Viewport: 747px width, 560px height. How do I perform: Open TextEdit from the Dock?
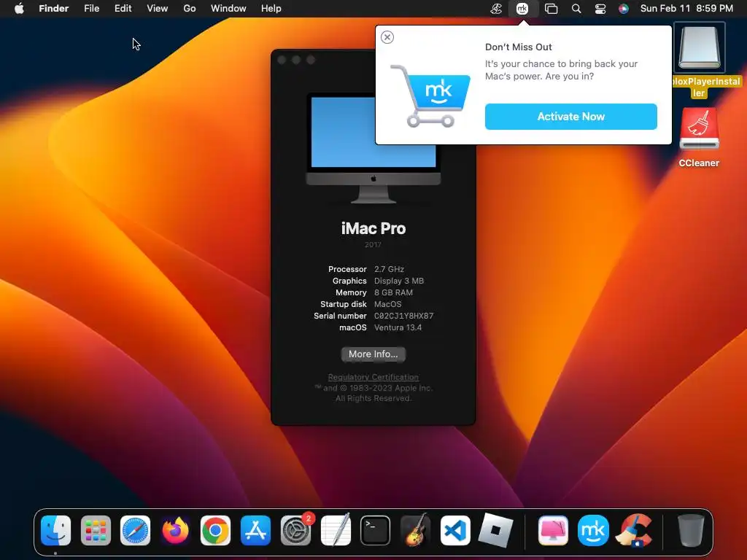pyautogui.click(x=336, y=531)
